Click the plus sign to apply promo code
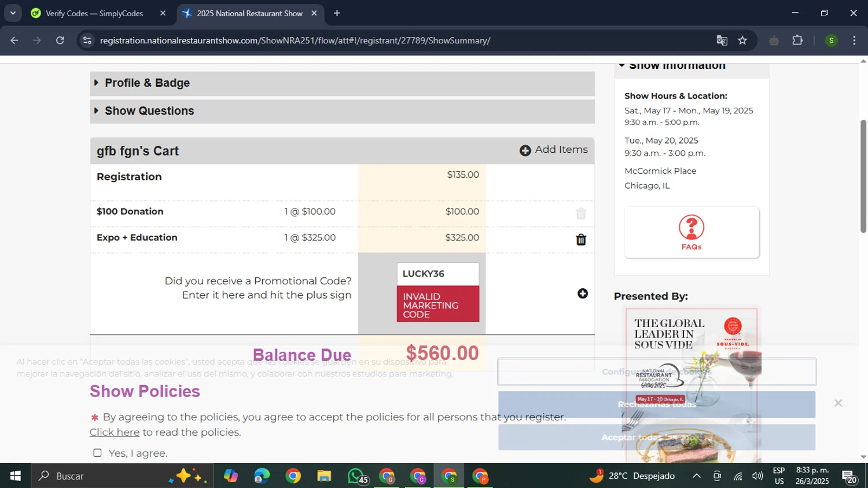 [583, 293]
